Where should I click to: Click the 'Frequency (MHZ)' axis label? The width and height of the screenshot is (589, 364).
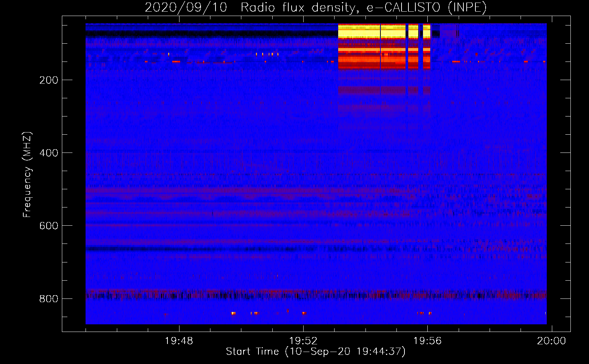(27, 175)
